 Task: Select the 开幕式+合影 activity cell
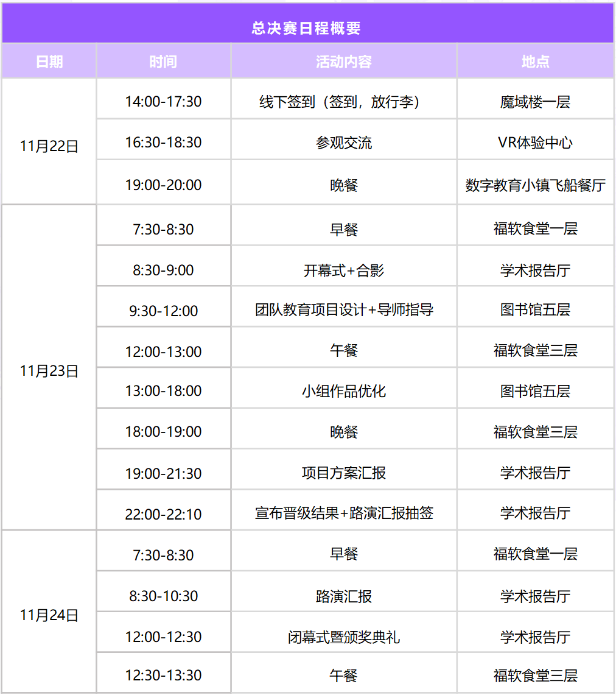click(x=344, y=270)
